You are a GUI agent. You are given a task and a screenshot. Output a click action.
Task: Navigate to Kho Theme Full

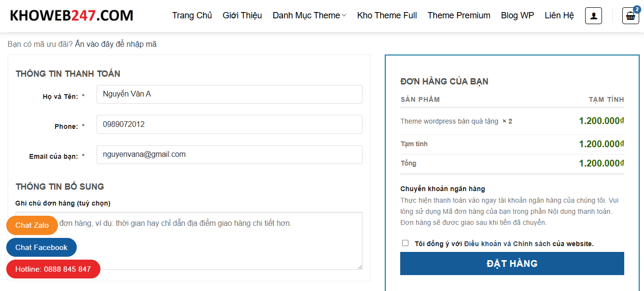click(387, 15)
